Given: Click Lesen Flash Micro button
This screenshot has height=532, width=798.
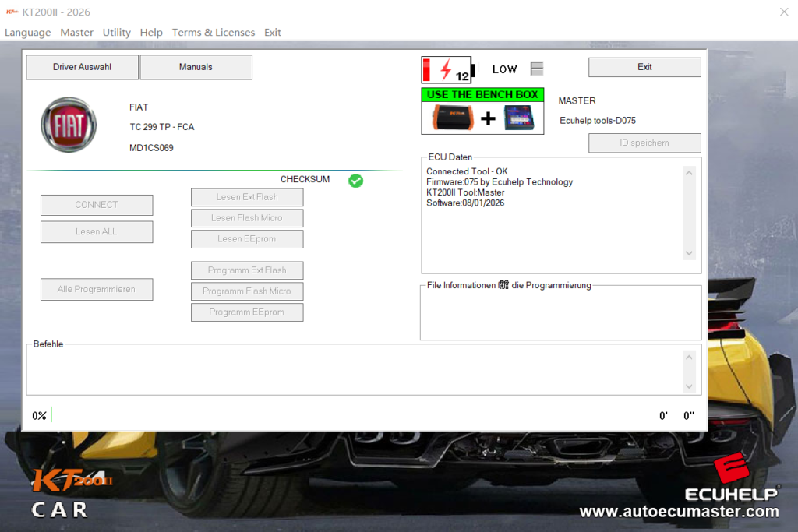Looking at the screenshot, I should [x=247, y=218].
